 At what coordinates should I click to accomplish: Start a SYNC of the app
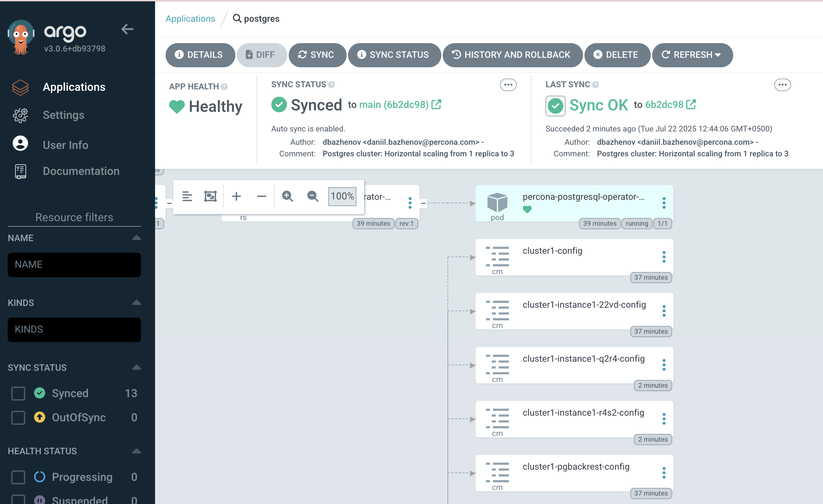317,55
